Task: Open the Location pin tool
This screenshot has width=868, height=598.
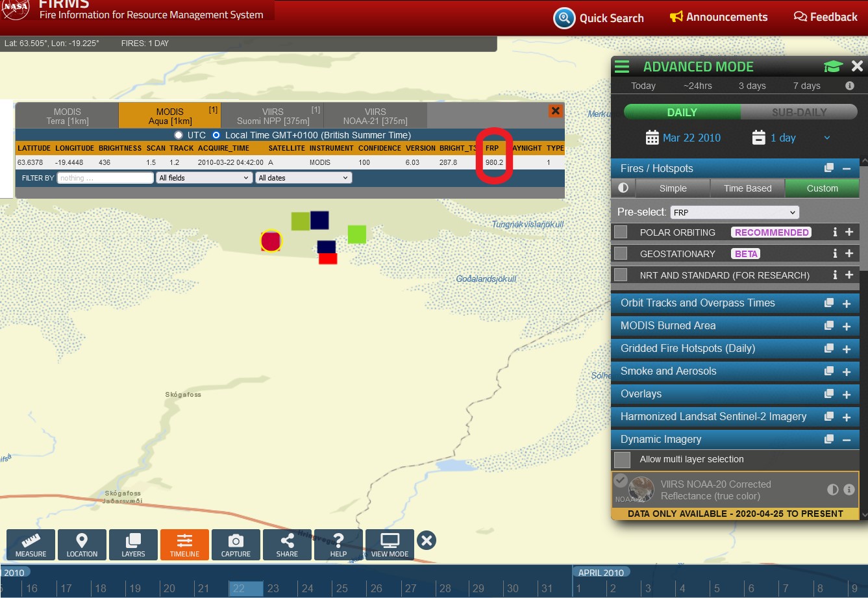Action: pos(82,545)
